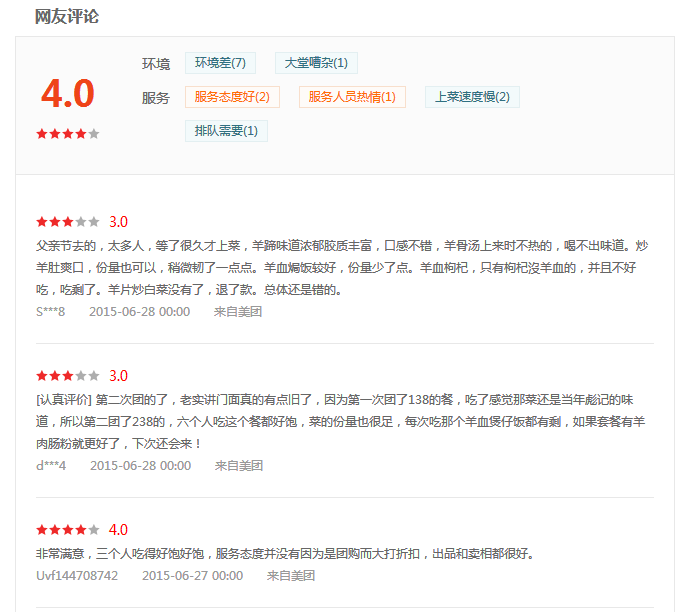Screen dimensions: 688x612
Task: Click the 上菜速度慢(2) tag
Action: click(472, 97)
